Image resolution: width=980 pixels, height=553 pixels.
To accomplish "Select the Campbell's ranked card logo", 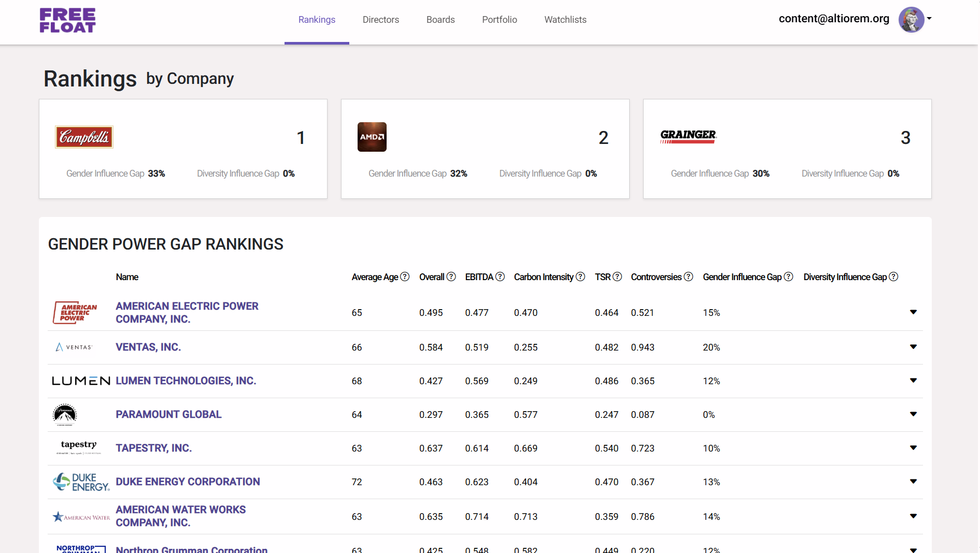I will click(x=84, y=137).
